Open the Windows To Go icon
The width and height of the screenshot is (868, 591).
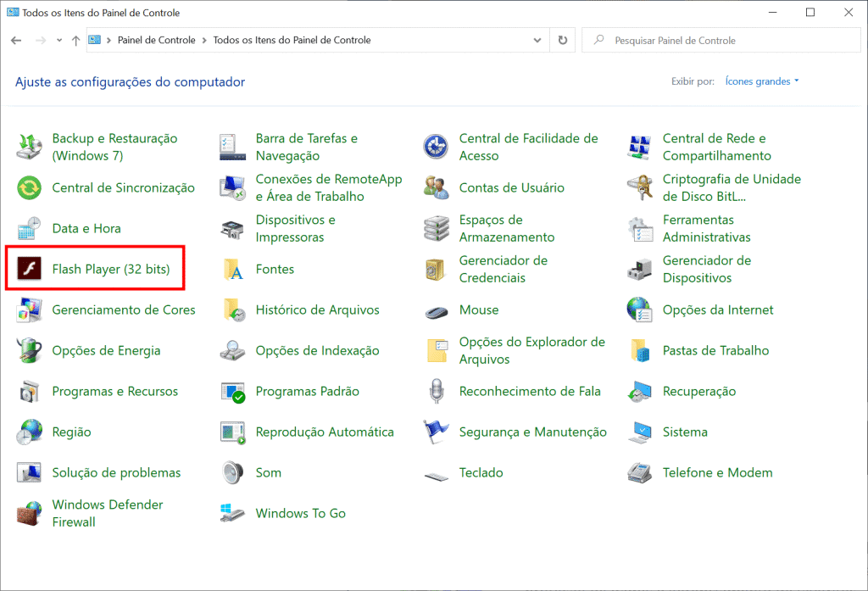233,513
